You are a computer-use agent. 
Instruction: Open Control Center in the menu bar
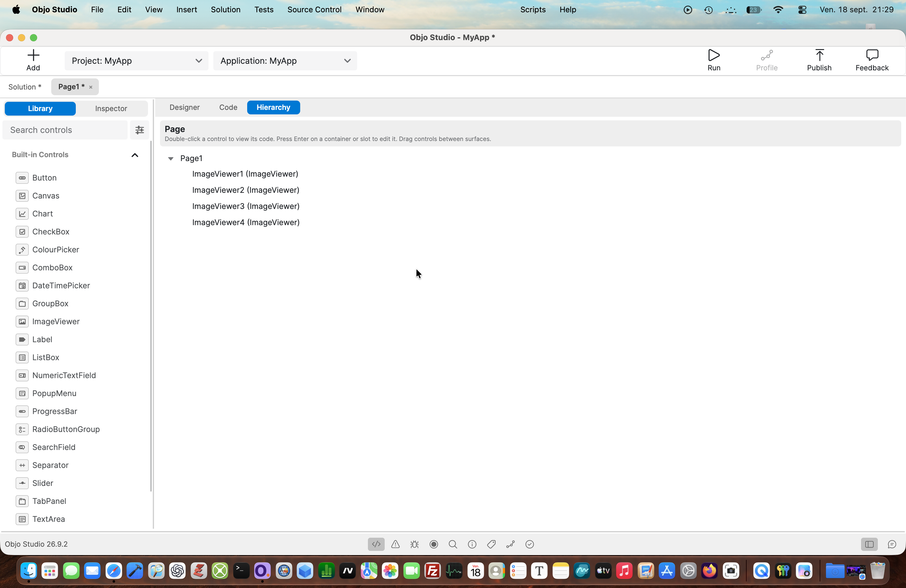click(802, 10)
